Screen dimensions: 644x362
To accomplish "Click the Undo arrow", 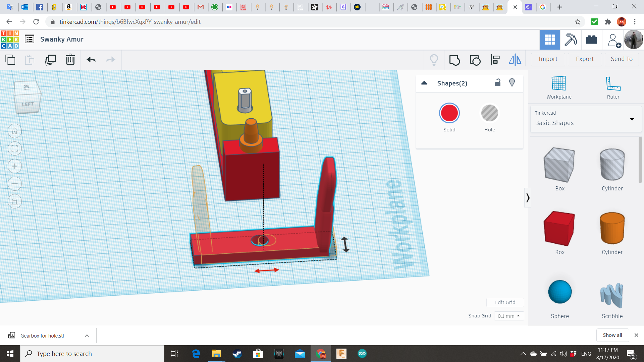I will click(x=91, y=60).
